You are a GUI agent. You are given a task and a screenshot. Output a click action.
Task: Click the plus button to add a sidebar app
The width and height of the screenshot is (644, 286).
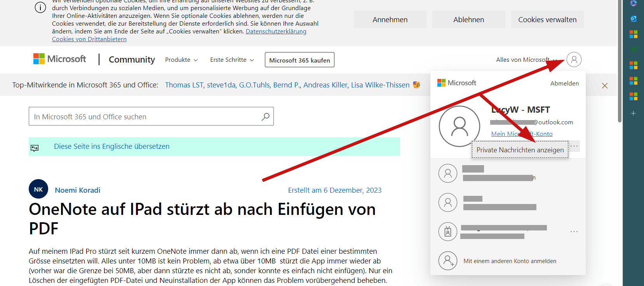pyautogui.click(x=634, y=113)
